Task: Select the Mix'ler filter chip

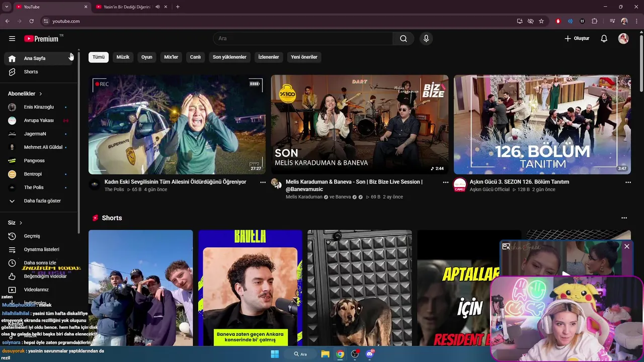Action: (x=171, y=57)
